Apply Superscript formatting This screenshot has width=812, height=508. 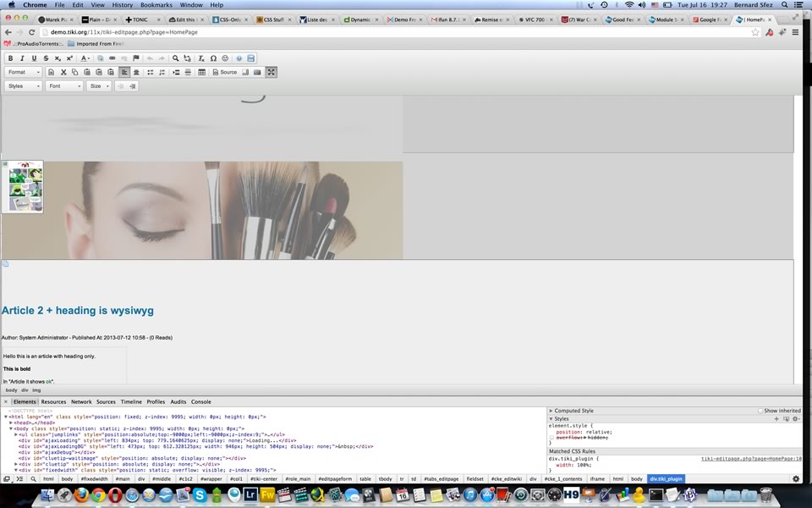[69, 58]
